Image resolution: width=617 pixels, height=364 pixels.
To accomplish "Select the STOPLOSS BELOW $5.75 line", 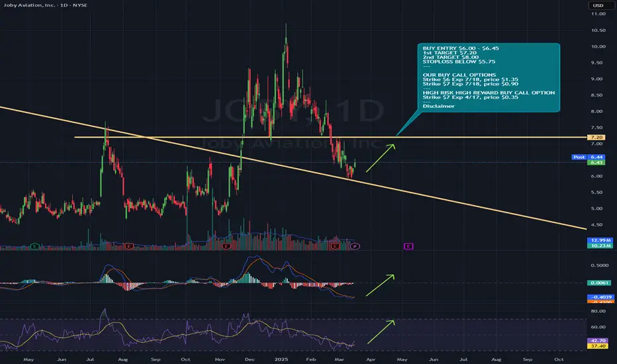I will tap(459, 62).
